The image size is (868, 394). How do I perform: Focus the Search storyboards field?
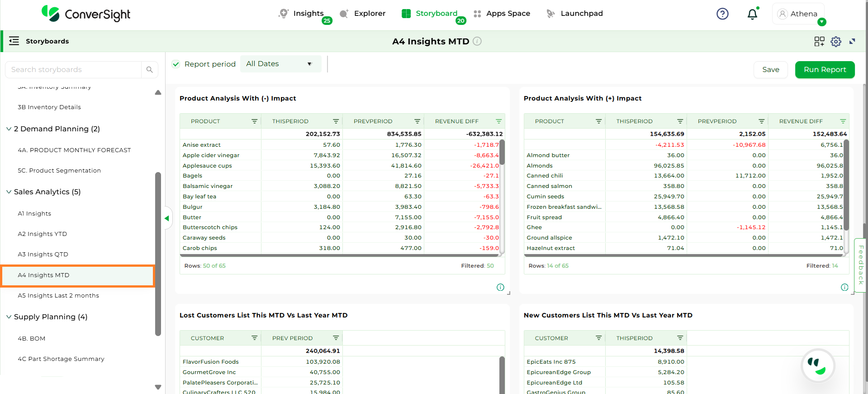[x=73, y=70]
